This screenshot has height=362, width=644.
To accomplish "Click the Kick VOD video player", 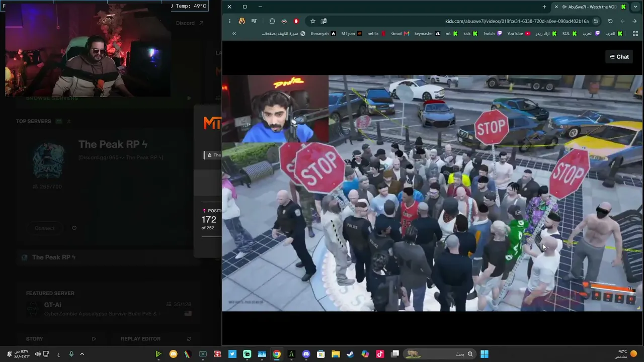I will click(x=432, y=193).
